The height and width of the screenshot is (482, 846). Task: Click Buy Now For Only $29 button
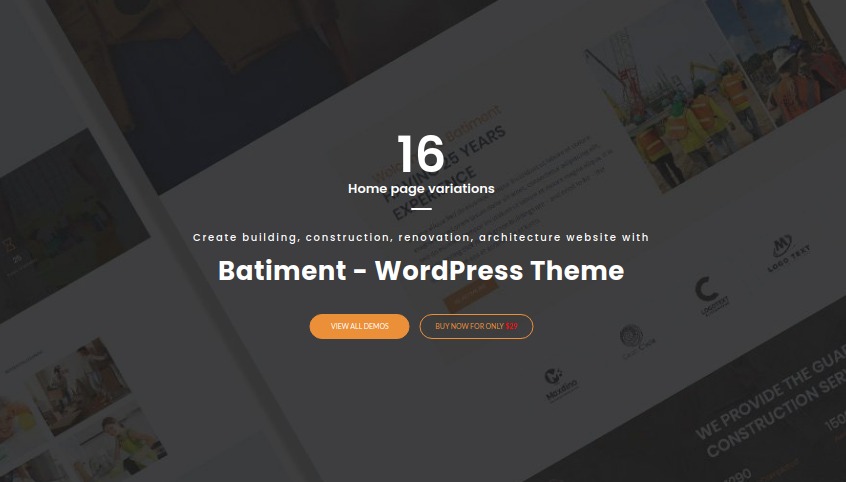click(476, 327)
